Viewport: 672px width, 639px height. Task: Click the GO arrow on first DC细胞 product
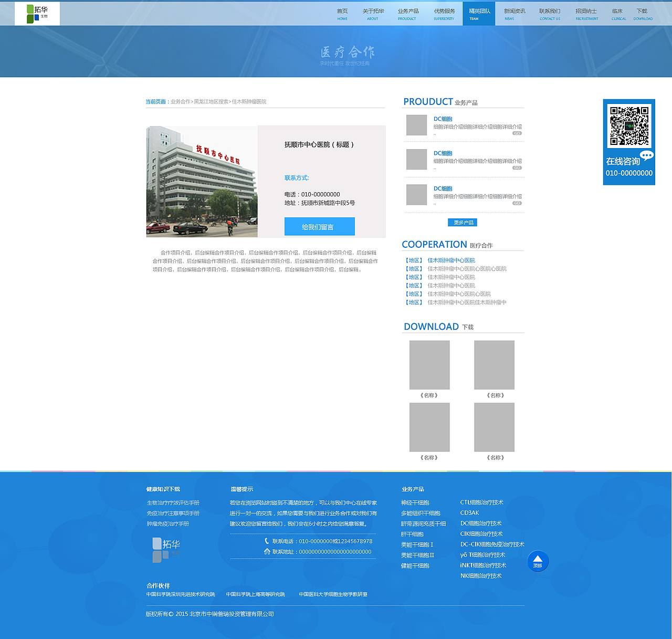(517, 133)
